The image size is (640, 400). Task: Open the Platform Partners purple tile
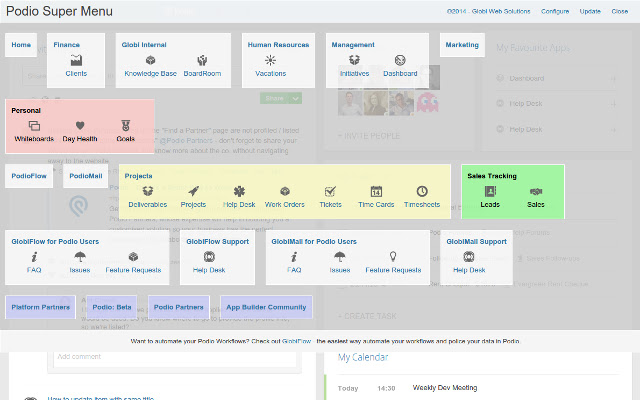point(41,307)
